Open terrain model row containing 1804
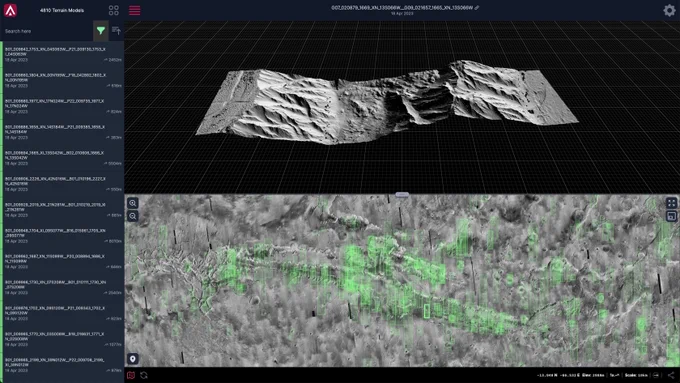 pyautogui.click(x=63, y=80)
